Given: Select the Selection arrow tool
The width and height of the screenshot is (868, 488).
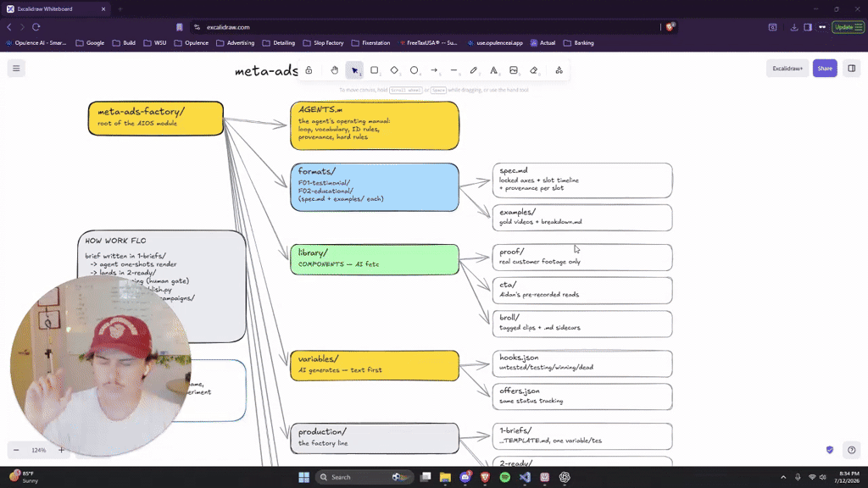Looking at the screenshot, I should 354,70.
